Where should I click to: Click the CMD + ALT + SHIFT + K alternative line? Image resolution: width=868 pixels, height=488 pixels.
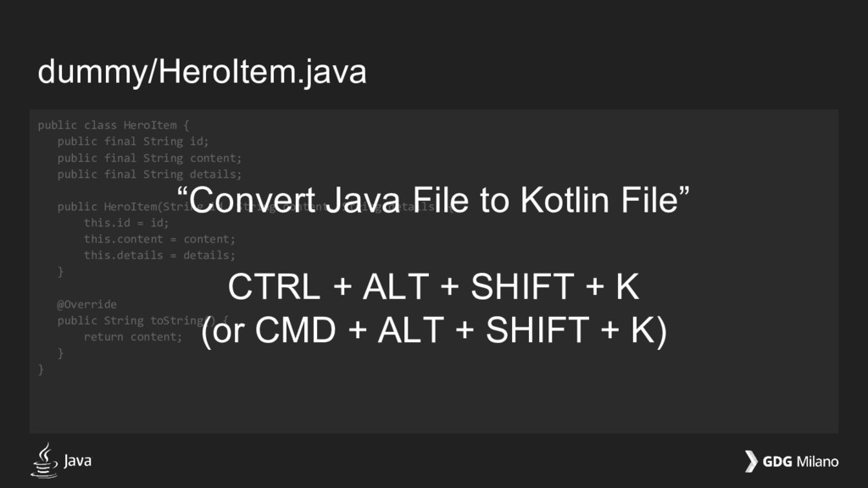point(434,331)
